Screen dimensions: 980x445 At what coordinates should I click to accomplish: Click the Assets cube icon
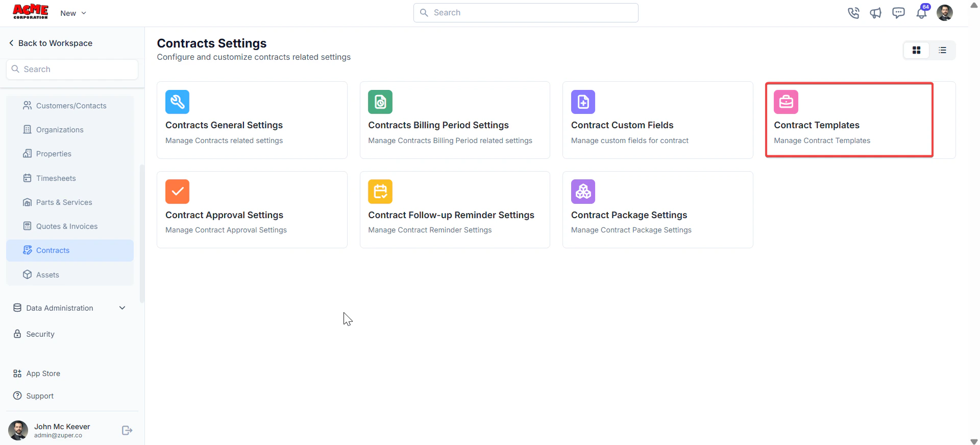28,274
